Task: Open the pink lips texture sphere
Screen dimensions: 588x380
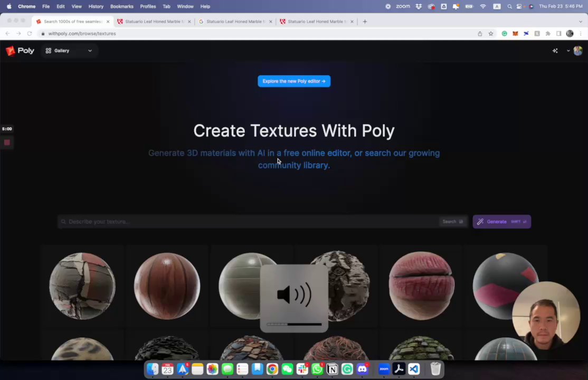Action: pos(422,286)
